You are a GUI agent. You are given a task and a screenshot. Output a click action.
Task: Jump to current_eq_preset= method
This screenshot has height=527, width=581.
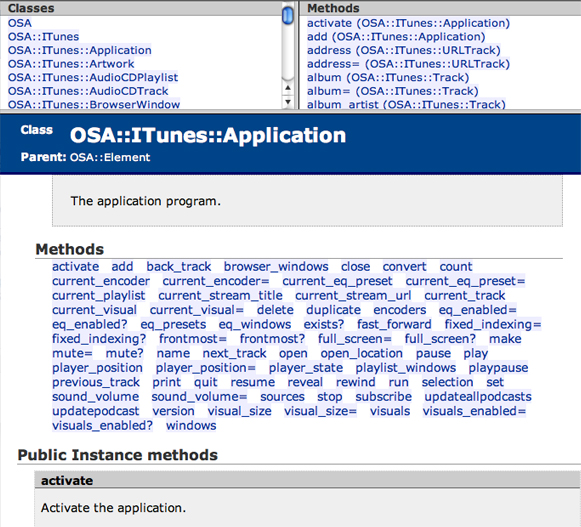click(x=465, y=281)
